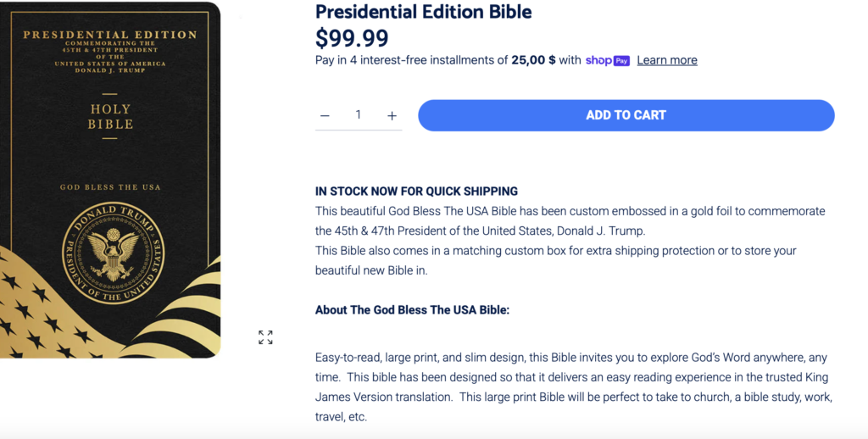Click the gold presidential seal on cover
Image resolution: width=868 pixels, height=439 pixels.
click(x=114, y=252)
